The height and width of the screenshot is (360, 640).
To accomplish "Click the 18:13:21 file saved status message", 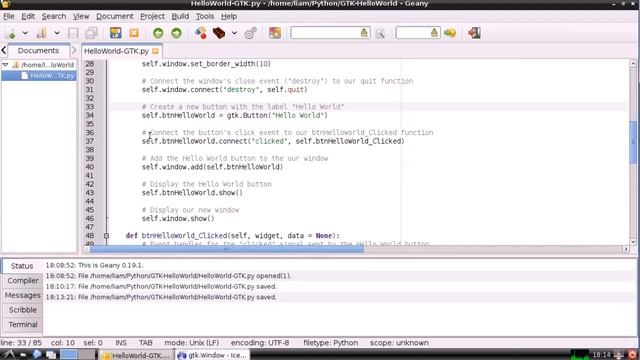I will pyautogui.click(x=161, y=297).
